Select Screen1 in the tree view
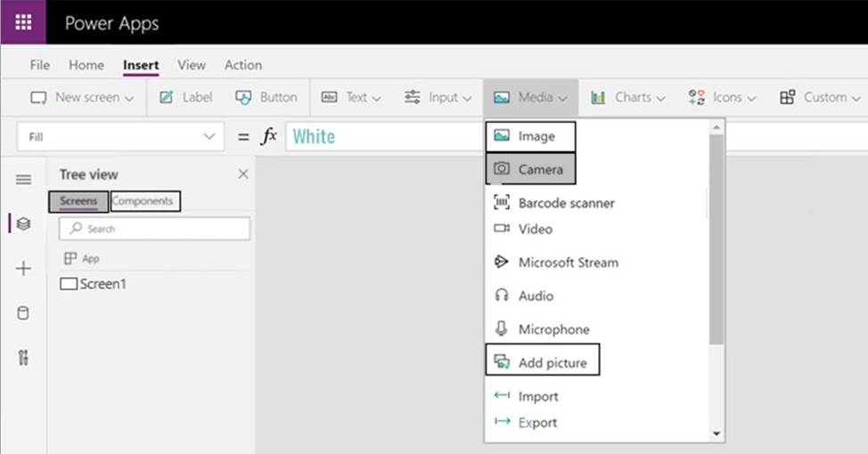 pos(102,284)
